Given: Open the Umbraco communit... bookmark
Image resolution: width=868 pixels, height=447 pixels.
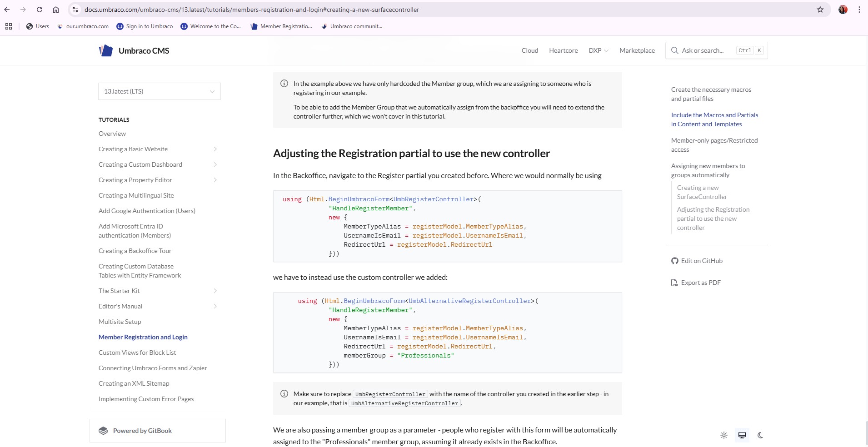Looking at the screenshot, I should pos(352,26).
